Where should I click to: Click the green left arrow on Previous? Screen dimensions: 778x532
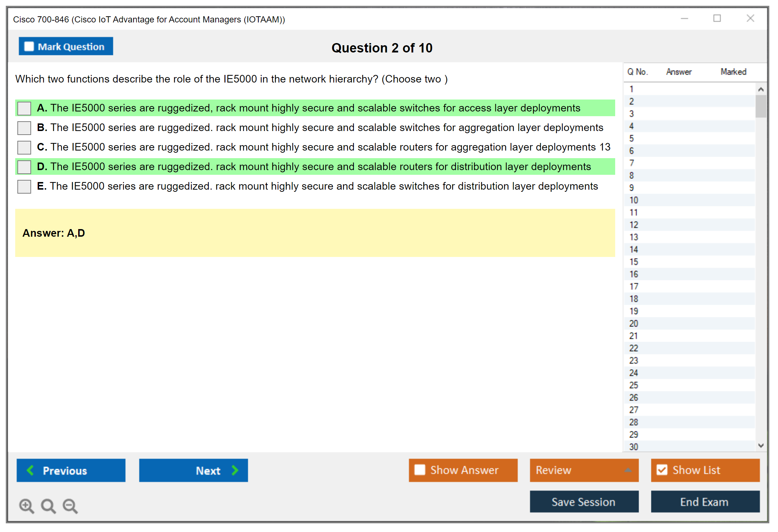30,470
